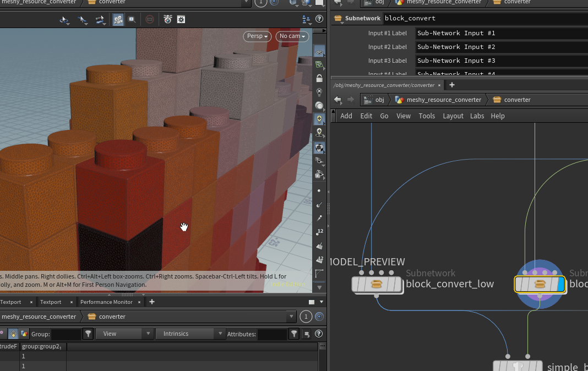
Task: Click the colored primitives shapes icon
Action: (x=24, y=334)
